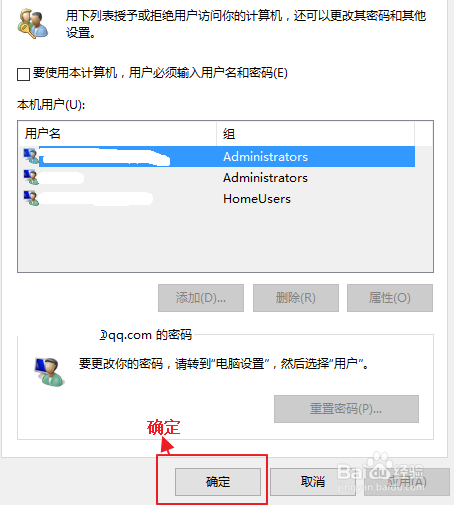Confirm with the 确定 button
This screenshot has width=454, height=505.
[218, 482]
